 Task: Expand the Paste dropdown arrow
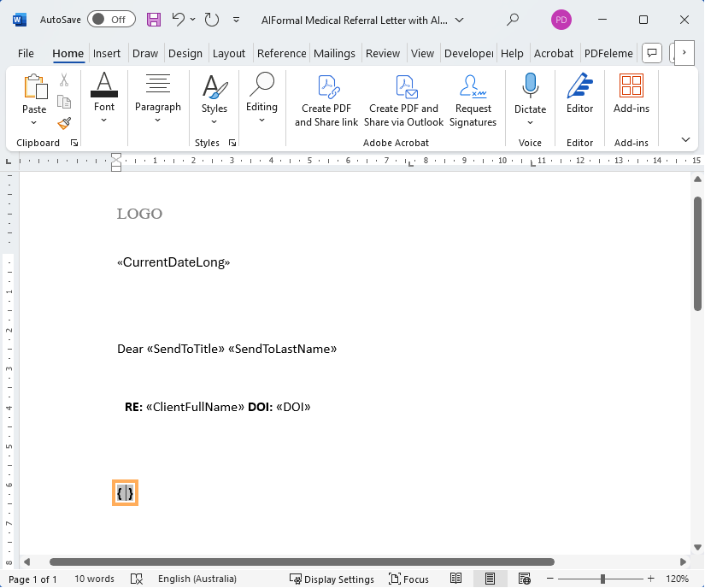[34, 122]
